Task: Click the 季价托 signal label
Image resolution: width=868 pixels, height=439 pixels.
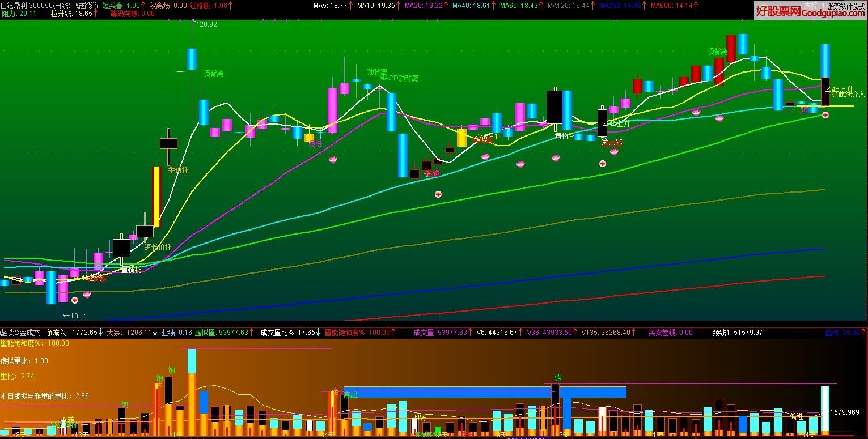Action: coord(178,169)
